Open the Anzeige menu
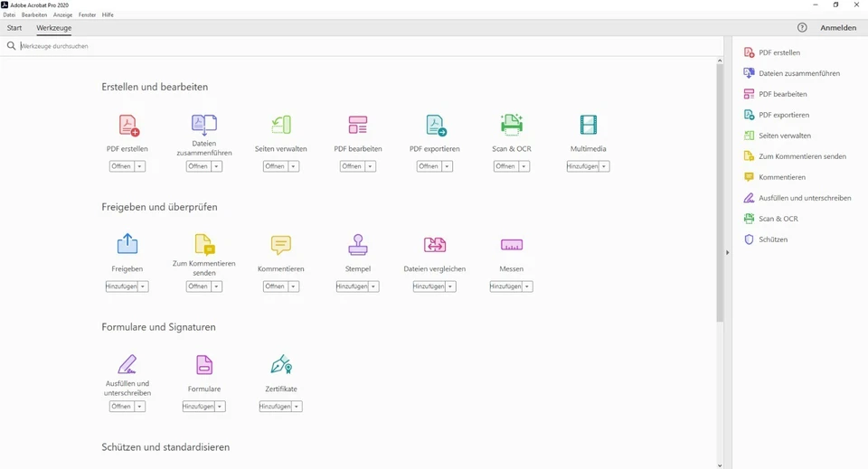Image resolution: width=868 pixels, height=469 pixels. coord(62,15)
